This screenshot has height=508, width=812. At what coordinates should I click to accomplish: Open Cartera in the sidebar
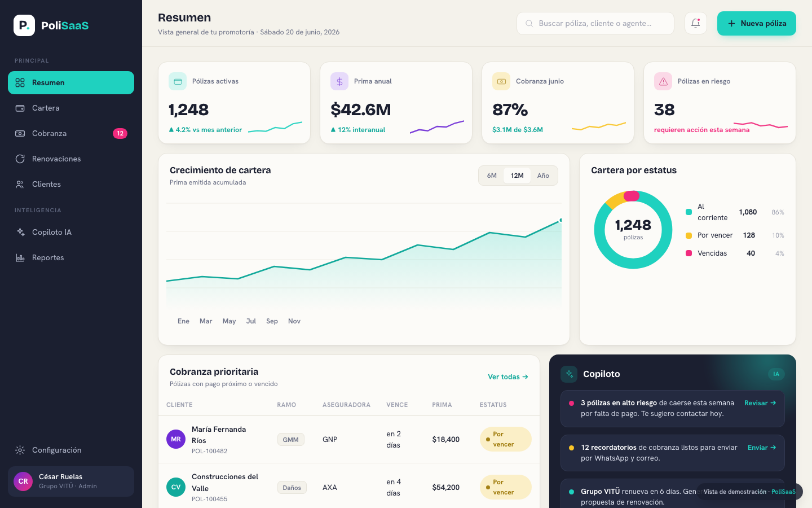pos(71,108)
